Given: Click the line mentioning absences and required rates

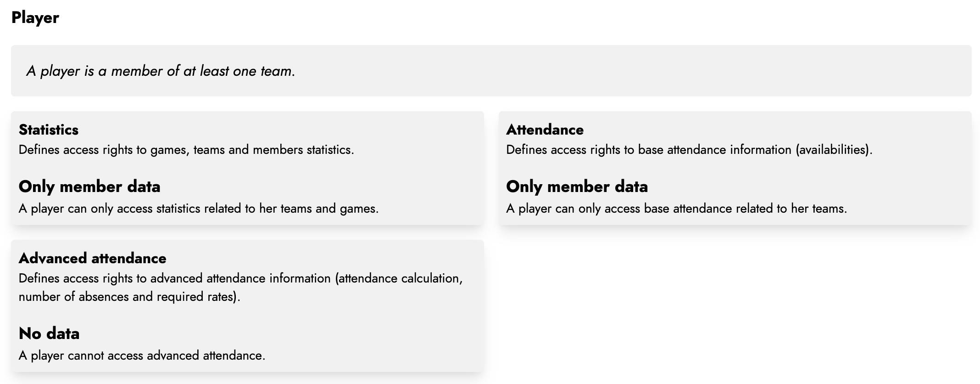Looking at the screenshot, I should 129,297.
